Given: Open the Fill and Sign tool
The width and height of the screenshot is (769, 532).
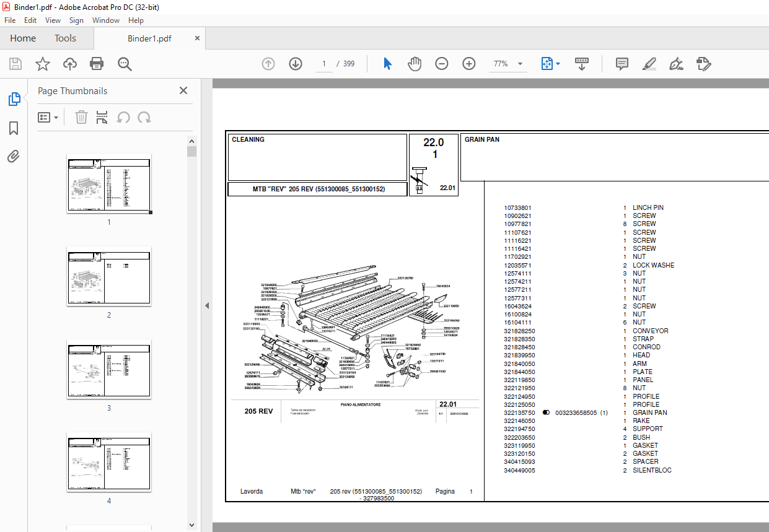Looking at the screenshot, I should tap(677, 64).
